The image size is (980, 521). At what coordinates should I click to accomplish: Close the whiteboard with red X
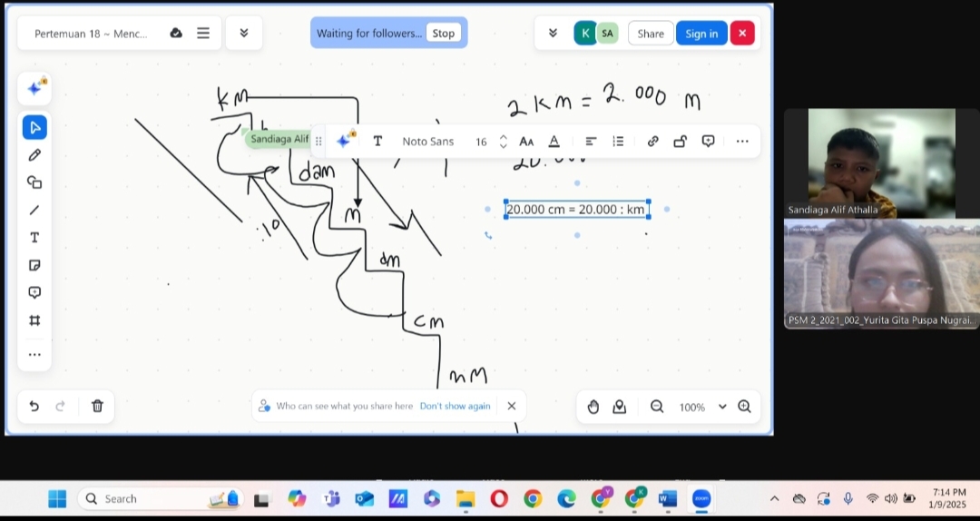[742, 34]
